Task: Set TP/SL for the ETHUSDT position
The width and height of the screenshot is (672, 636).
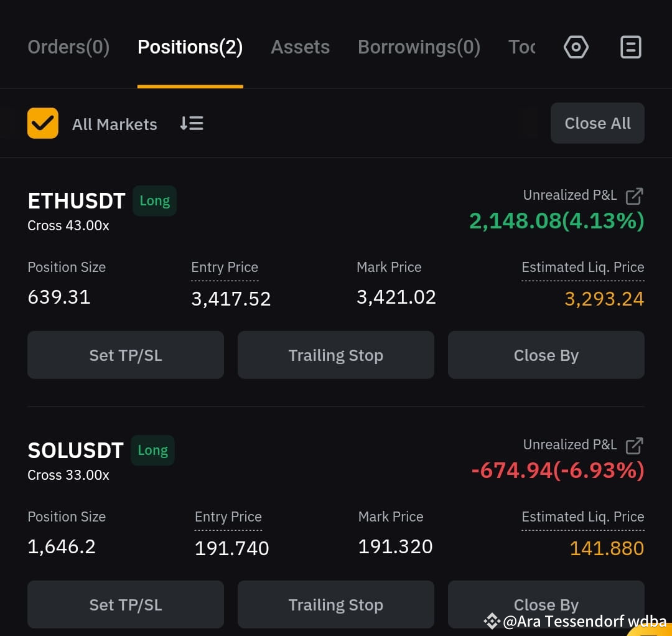Action: coord(125,355)
